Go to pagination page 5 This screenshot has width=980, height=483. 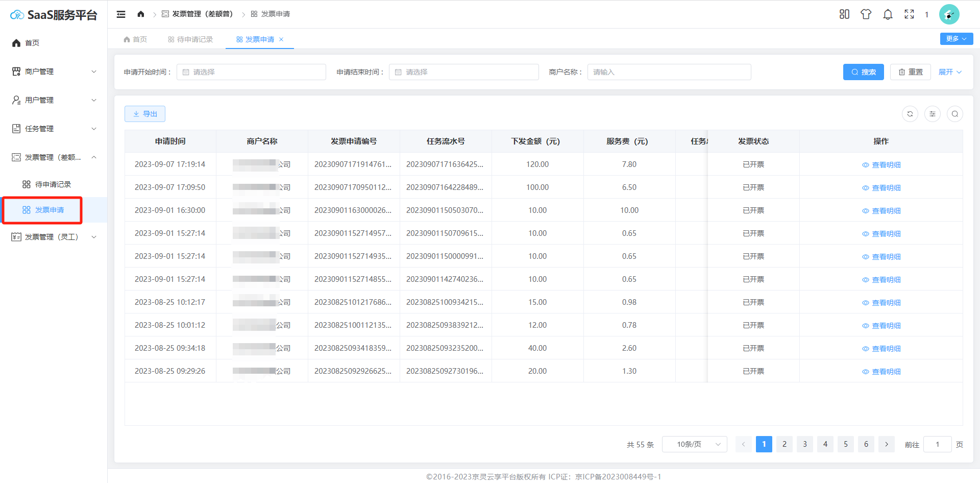pyautogui.click(x=846, y=444)
